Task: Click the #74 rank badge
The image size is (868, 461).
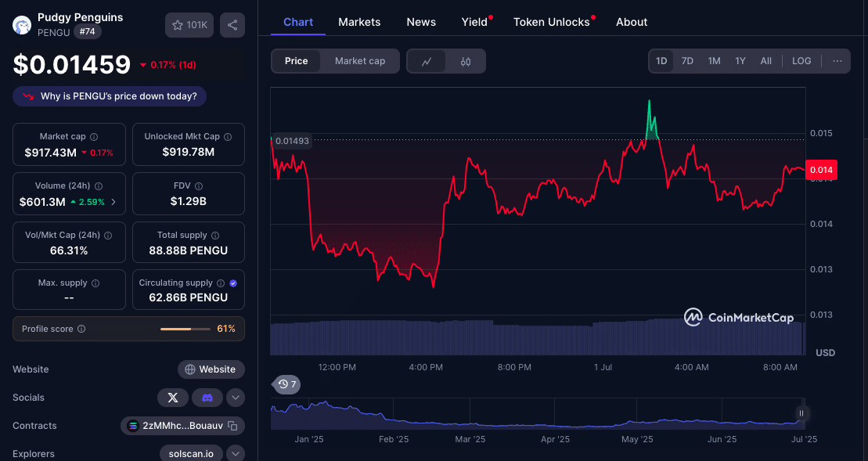Action: coord(87,31)
